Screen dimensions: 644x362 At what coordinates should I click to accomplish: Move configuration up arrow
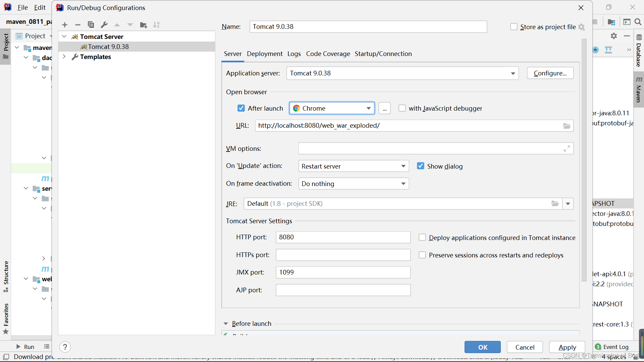coord(117,25)
